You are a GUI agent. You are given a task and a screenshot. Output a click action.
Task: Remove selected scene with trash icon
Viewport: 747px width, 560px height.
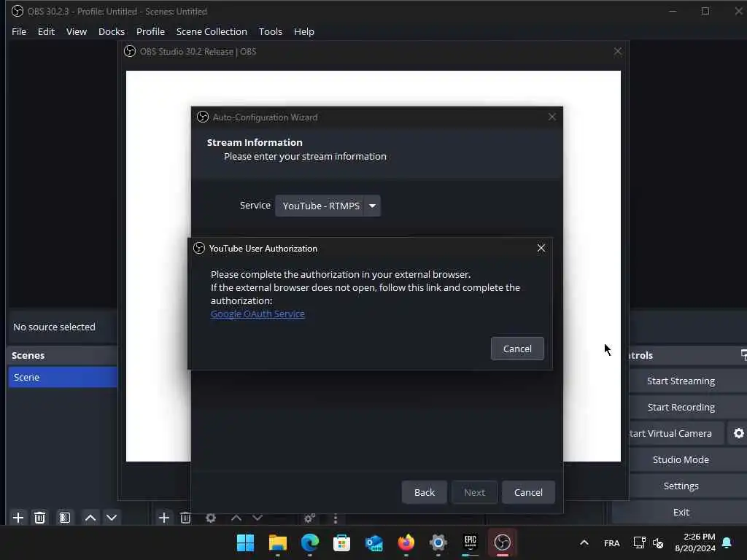tap(40, 518)
